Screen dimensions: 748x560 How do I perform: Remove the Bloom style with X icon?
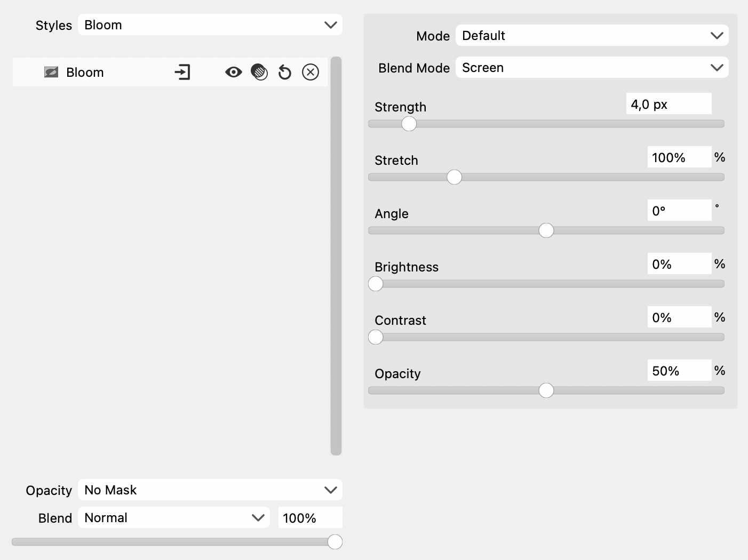311,72
